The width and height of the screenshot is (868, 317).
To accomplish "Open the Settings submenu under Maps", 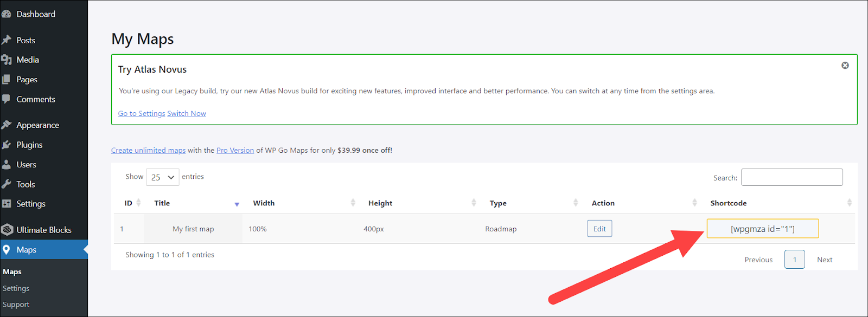I will tap(16, 288).
